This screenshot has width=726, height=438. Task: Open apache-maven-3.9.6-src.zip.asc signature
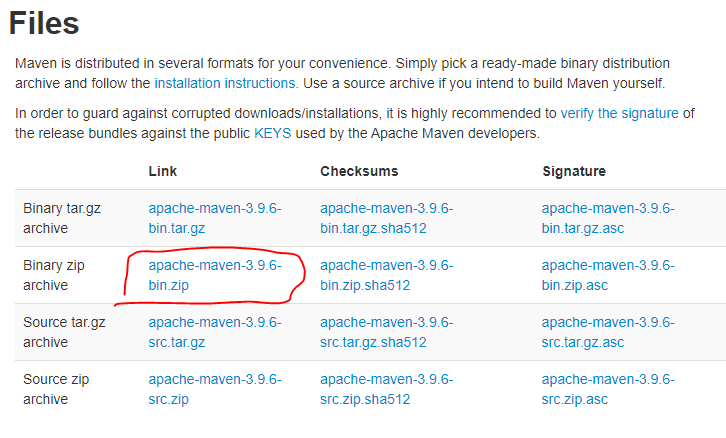click(x=608, y=389)
